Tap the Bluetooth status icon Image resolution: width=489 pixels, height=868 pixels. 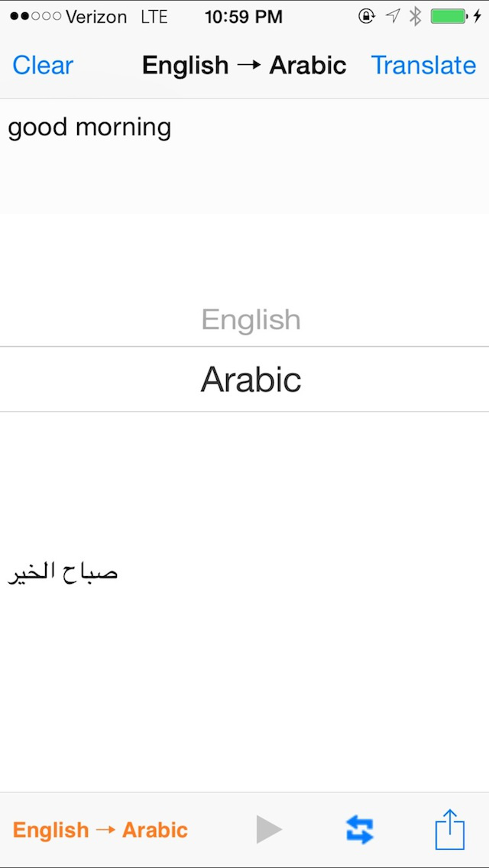[415, 16]
